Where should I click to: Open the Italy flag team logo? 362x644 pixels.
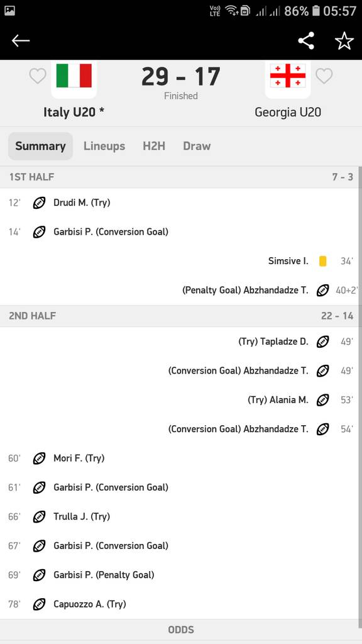[74, 76]
